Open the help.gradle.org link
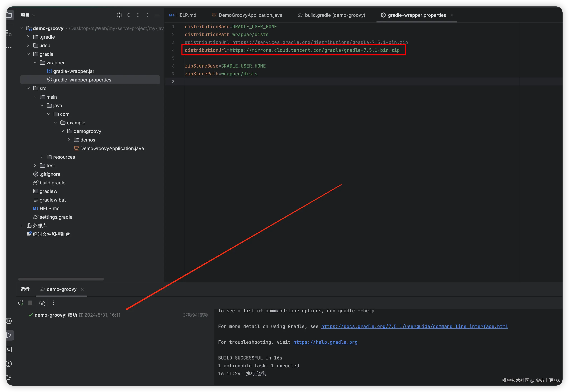This screenshot has width=569, height=392. (x=325, y=342)
